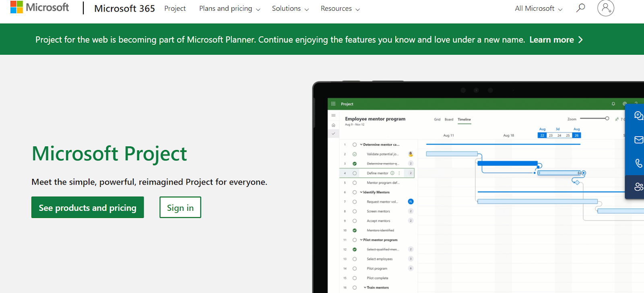This screenshot has height=293, width=644.
Task: Mark Define mentor task complete
Action: click(x=355, y=173)
